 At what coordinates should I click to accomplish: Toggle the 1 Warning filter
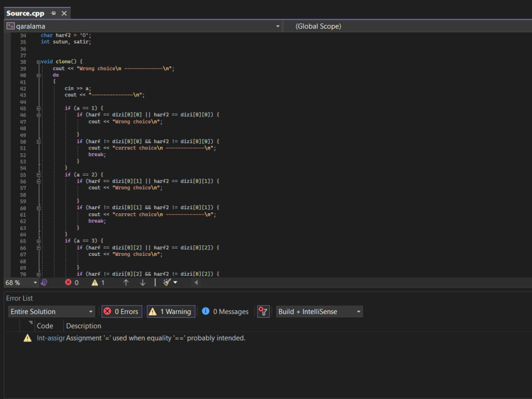pyautogui.click(x=171, y=311)
